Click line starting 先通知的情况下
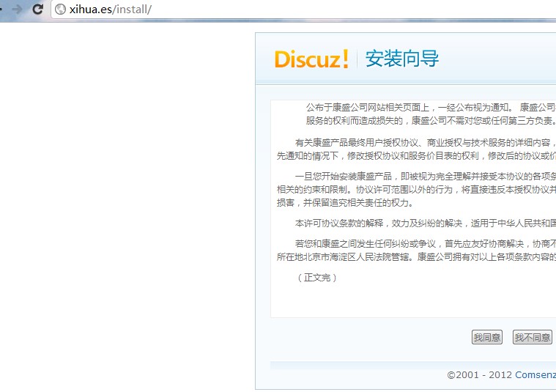 point(416,156)
